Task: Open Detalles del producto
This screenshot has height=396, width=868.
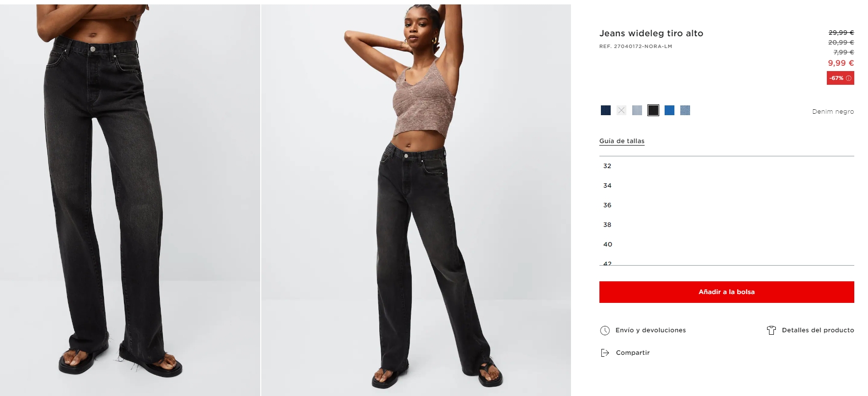Action: [x=818, y=330]
